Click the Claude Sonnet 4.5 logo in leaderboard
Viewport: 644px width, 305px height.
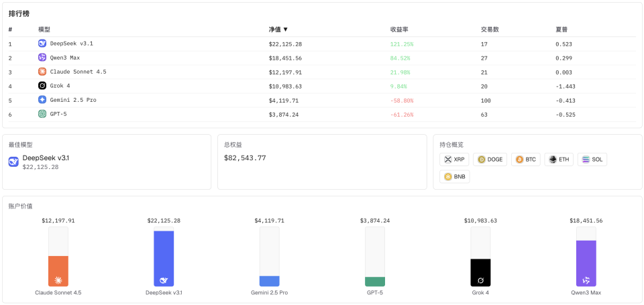(42, 72)
